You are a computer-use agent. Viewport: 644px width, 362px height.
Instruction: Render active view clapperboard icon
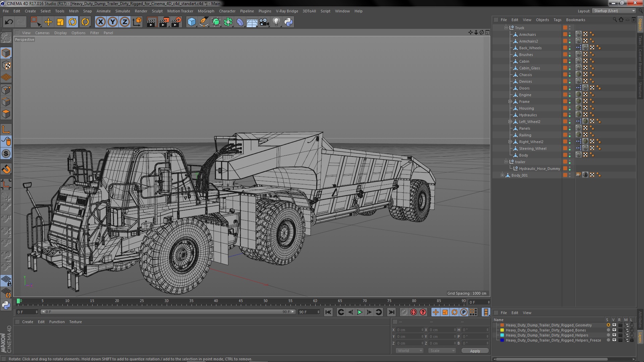[152, 22]
